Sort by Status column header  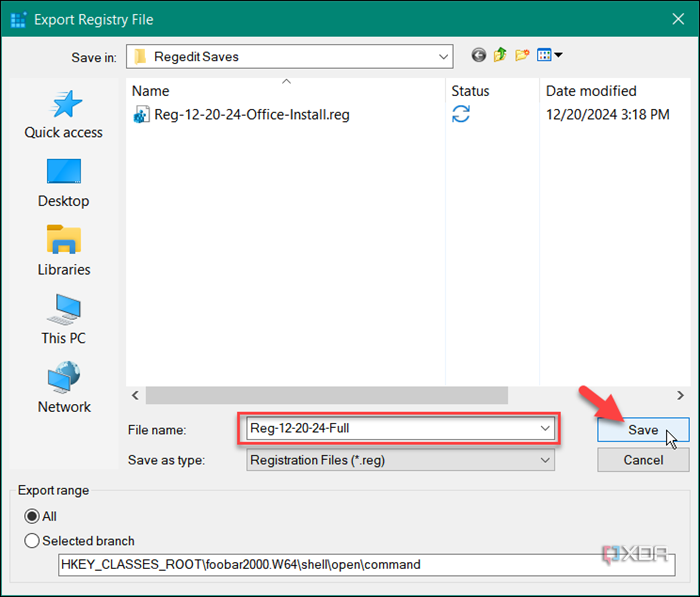click(470, 91)
